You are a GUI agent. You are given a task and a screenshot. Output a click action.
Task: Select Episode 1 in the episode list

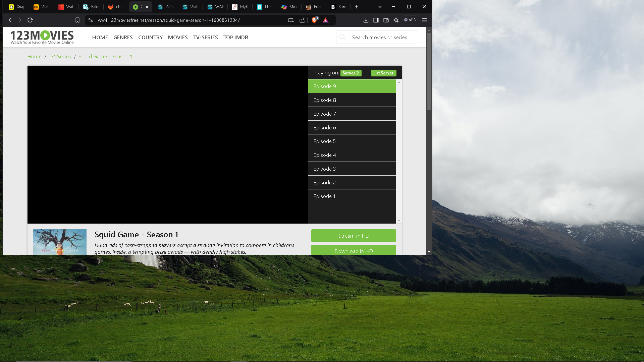click(x=352, y=196)
